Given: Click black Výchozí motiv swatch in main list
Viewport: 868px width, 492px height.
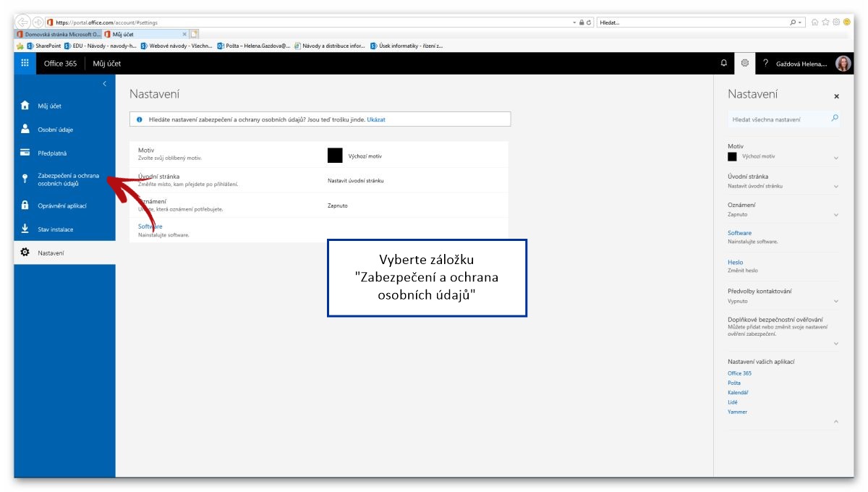Looking at the screenshot, I should (x=335, y=156).
